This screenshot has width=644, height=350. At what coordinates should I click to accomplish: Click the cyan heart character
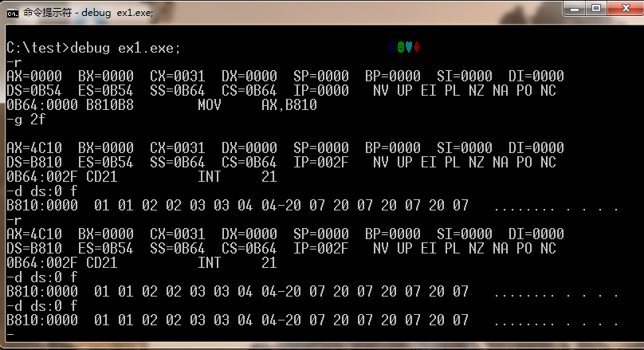click(409, 47)
